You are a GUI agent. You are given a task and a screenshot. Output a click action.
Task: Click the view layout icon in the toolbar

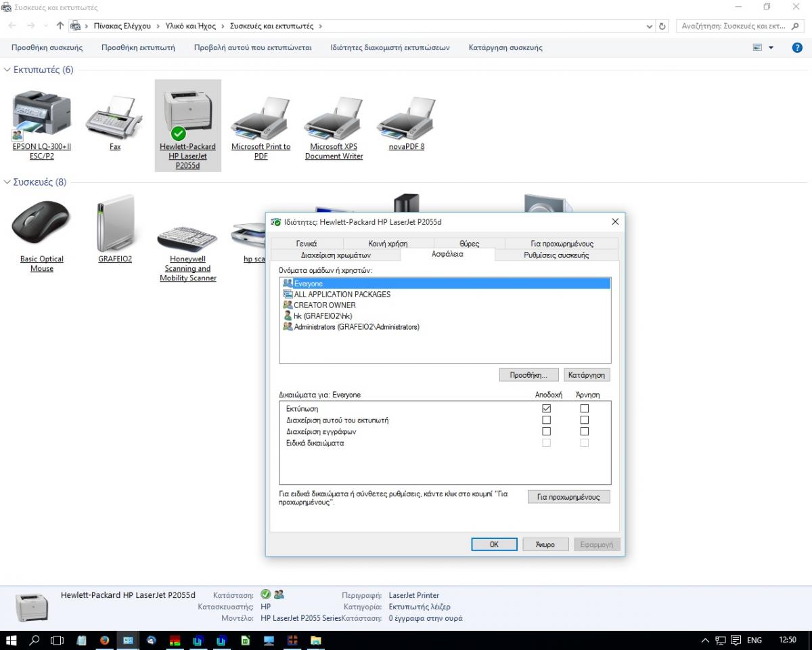[x=758, y=47]
